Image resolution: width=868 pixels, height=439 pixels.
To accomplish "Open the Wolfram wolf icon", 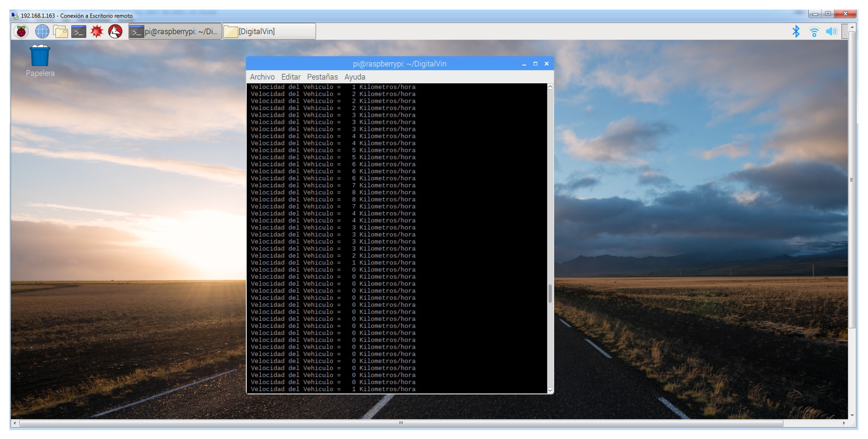I will 115,32.
